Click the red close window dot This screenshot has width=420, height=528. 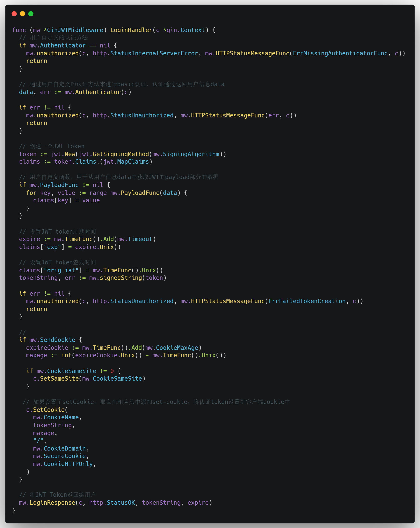tap(14, 14)
